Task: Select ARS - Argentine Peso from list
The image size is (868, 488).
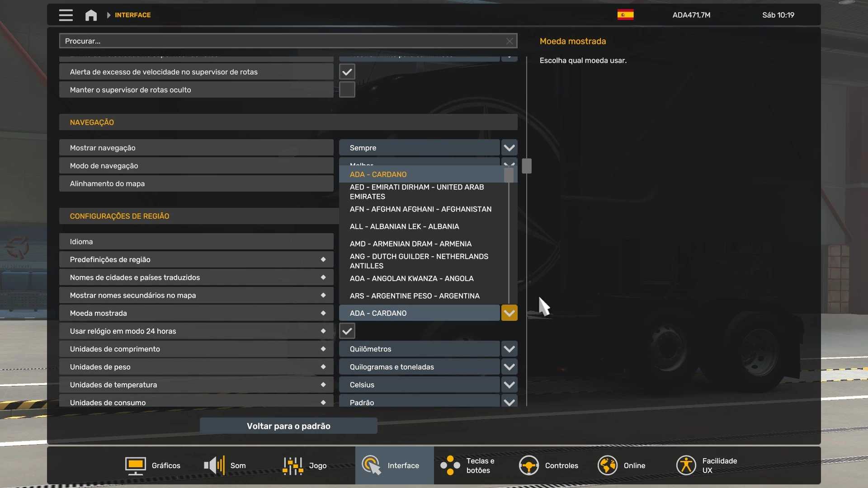Action: click(x=415, y=296)
